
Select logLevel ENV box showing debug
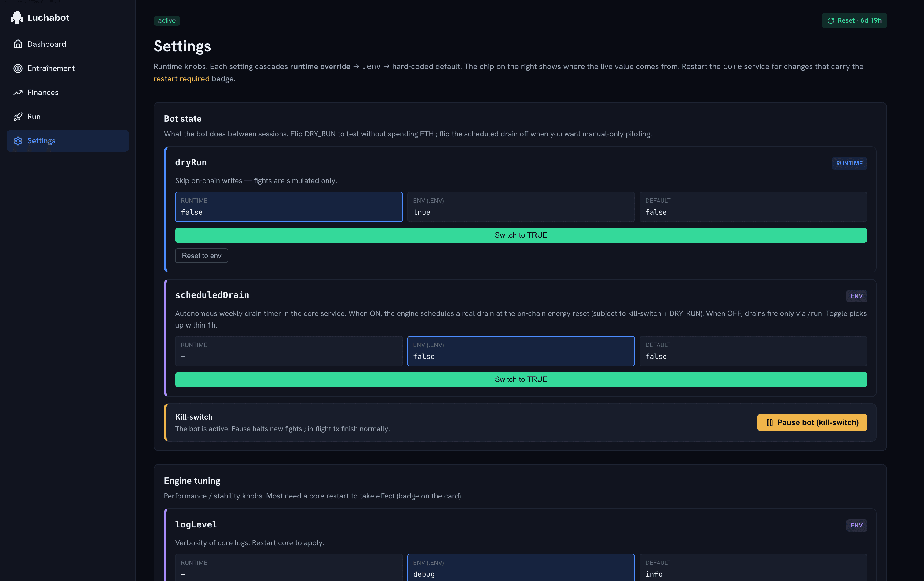coord(521,568)
